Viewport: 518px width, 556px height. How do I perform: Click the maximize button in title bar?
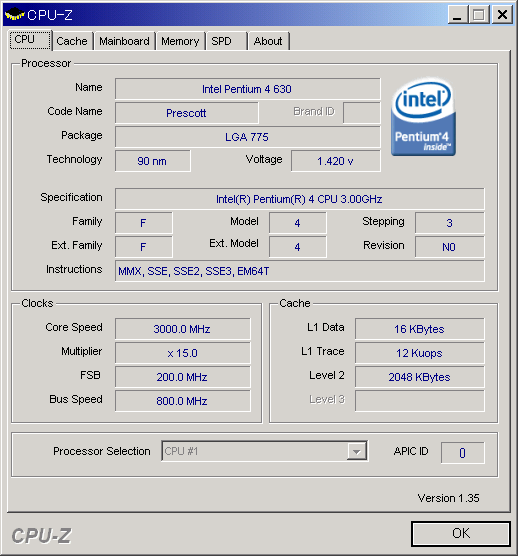click(x=479, y=15)
